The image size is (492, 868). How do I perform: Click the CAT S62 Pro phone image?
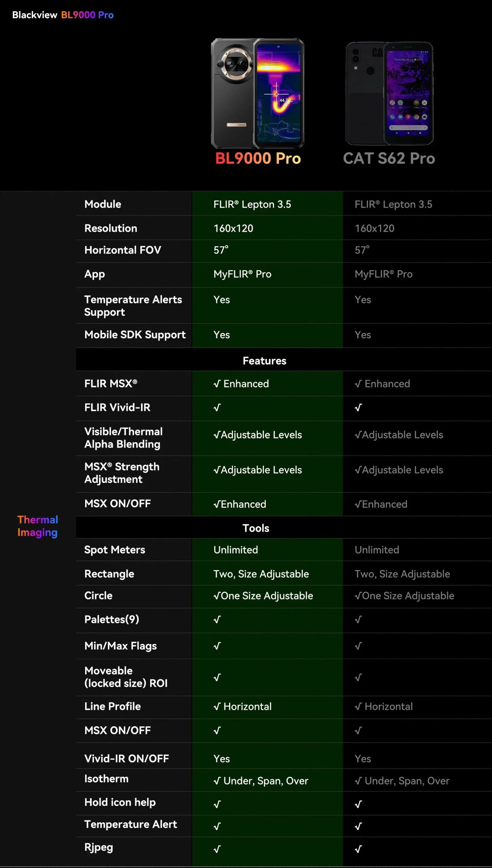[x=389, y=94]
